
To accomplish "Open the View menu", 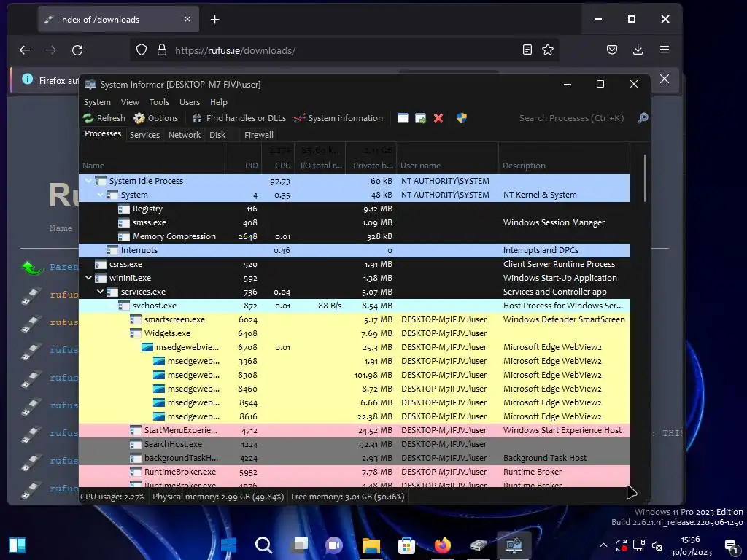I will point(130,102).
